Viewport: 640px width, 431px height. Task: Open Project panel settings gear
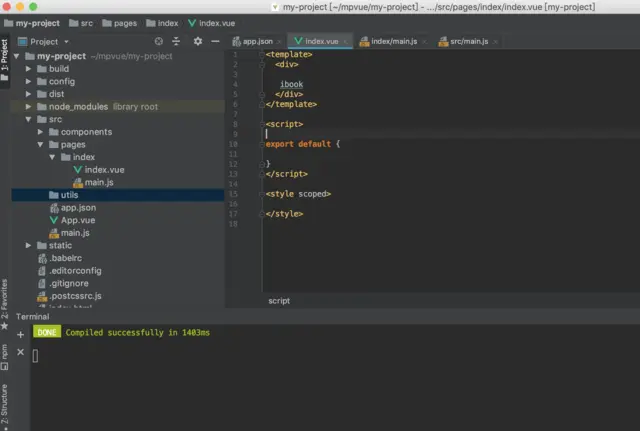point(198,42)
